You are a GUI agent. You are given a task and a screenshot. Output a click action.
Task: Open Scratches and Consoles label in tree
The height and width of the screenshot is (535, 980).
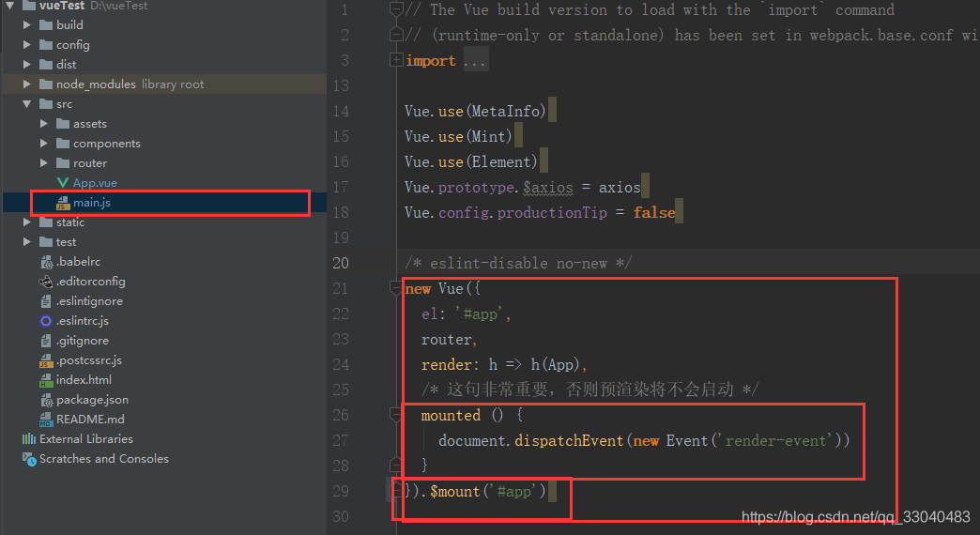point(104,459)
